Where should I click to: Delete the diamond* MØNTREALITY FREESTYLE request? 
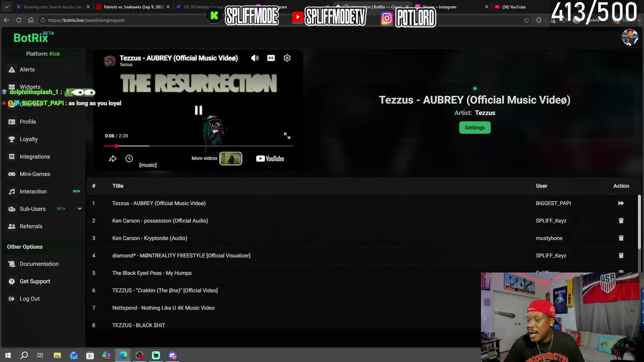click(621, 255)
